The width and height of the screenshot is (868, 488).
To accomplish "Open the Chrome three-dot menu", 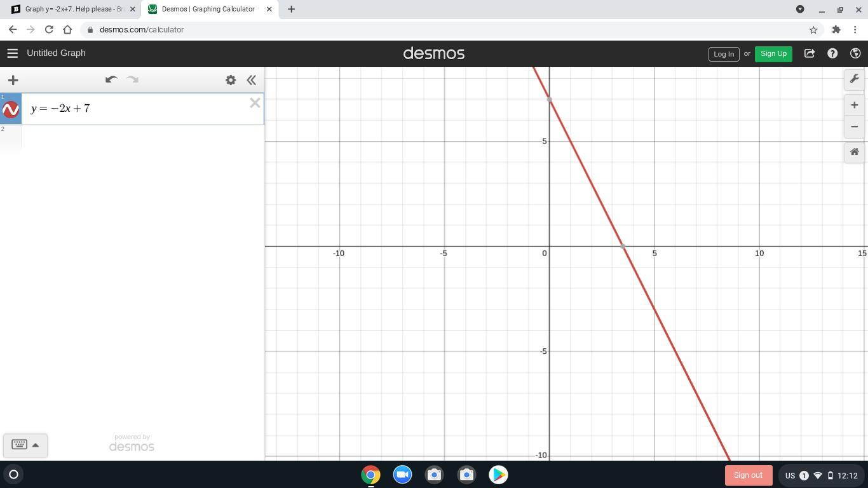I will coord(855,30).
